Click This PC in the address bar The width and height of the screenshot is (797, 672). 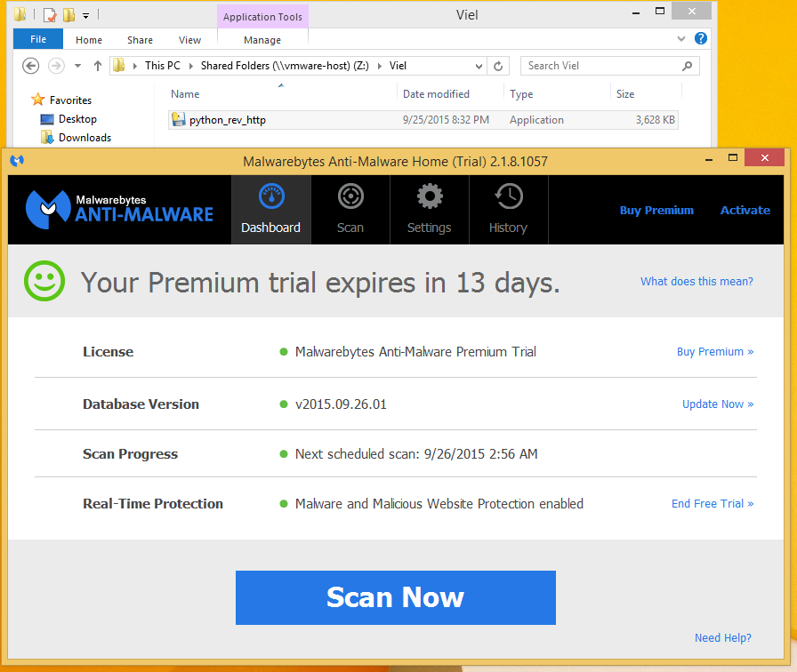(163, 66)
